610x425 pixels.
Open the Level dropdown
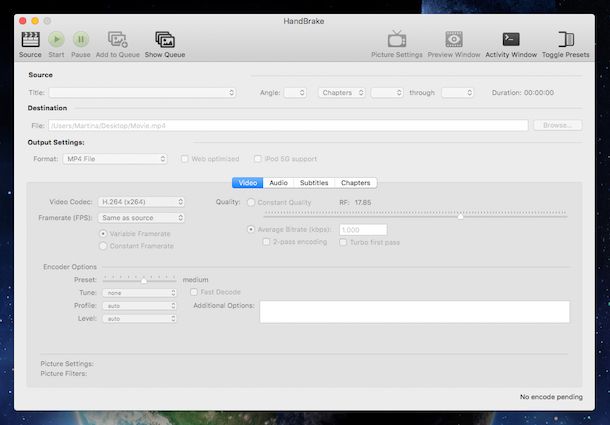click(x=140, y=319)
